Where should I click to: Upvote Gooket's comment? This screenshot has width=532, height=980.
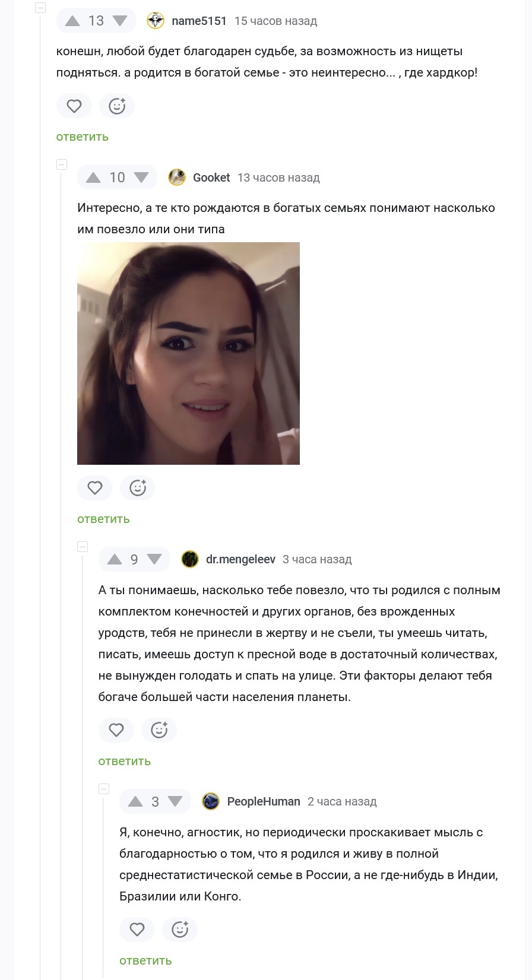[x=93, y=177]
